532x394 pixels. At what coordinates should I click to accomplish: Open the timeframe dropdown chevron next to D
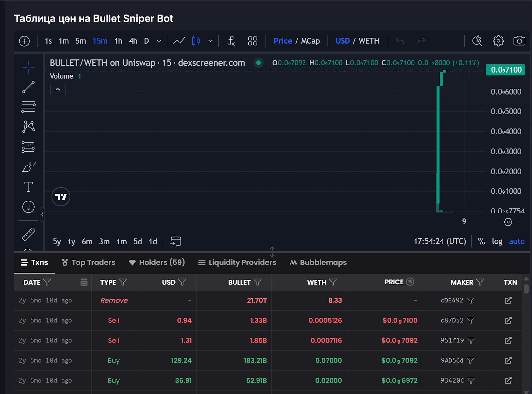[159, 41]
